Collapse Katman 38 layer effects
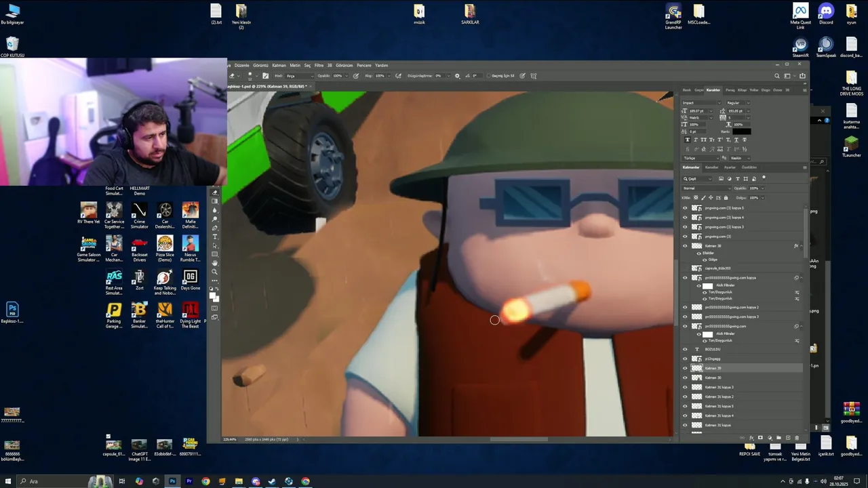 (x=802, y=246)
